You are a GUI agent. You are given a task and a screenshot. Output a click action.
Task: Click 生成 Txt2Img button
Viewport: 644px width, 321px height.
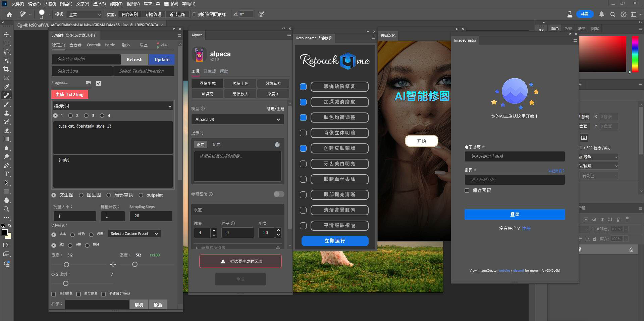[70, 94]
